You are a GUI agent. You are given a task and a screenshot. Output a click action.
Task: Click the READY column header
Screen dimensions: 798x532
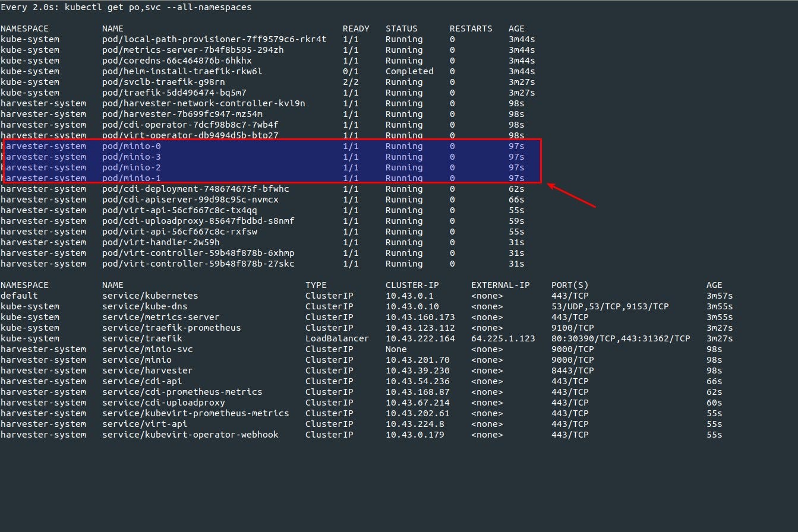pyautogui.click(x=356, y=28)
